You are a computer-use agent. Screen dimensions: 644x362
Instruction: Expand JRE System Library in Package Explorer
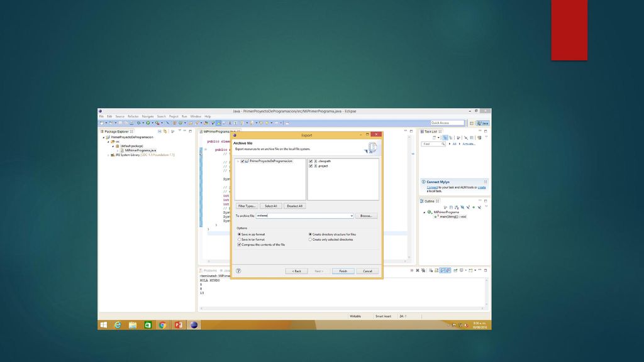[x=108, y=155]
